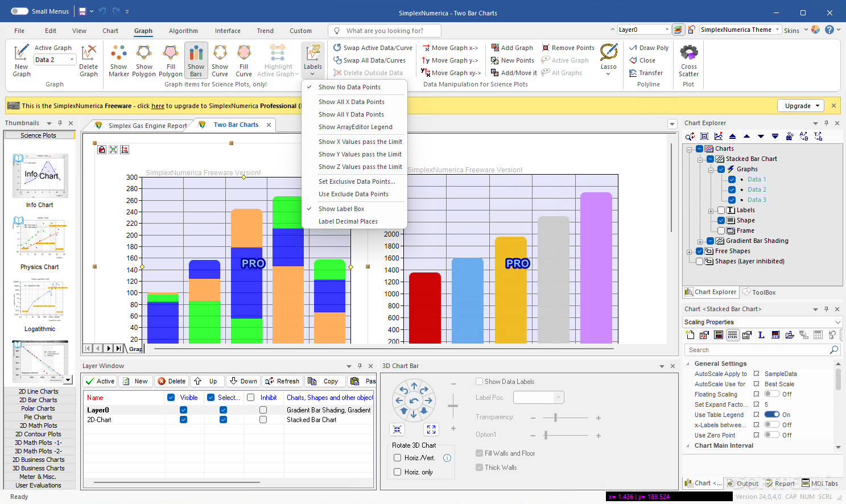Open the Layer0 dropdown

[x=667, y=30]
